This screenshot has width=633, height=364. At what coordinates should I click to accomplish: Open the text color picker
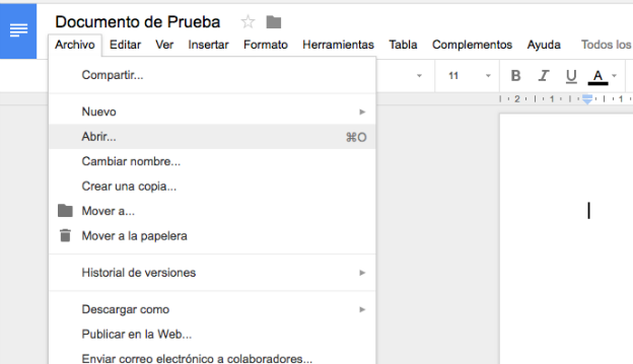click(597, 76)
